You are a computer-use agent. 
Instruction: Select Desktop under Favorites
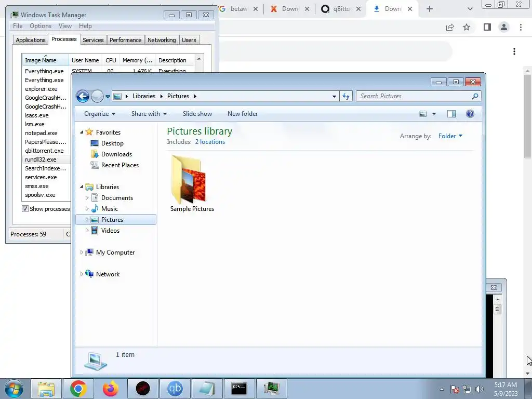pyautogui.click(x=112, y=143)
